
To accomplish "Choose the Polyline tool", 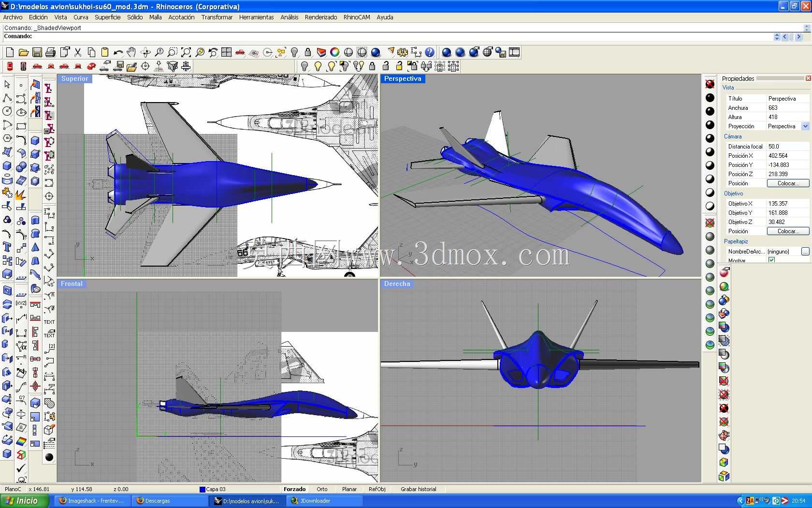I will click(7, 98).
